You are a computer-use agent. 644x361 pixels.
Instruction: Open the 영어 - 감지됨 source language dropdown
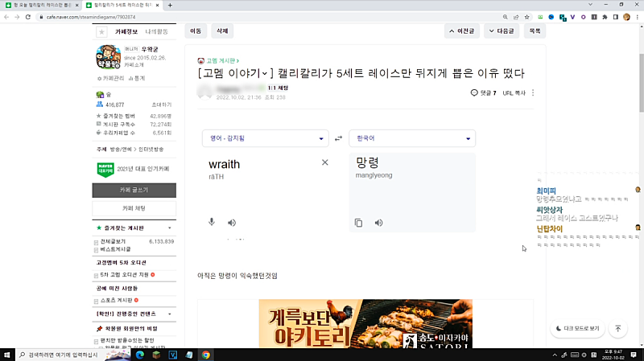266,138
